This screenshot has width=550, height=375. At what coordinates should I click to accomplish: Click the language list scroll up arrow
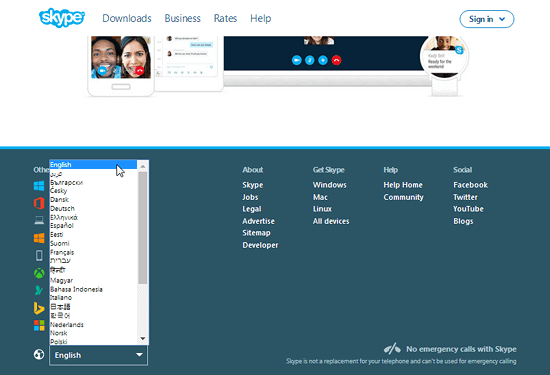click(x=143, y=166)
